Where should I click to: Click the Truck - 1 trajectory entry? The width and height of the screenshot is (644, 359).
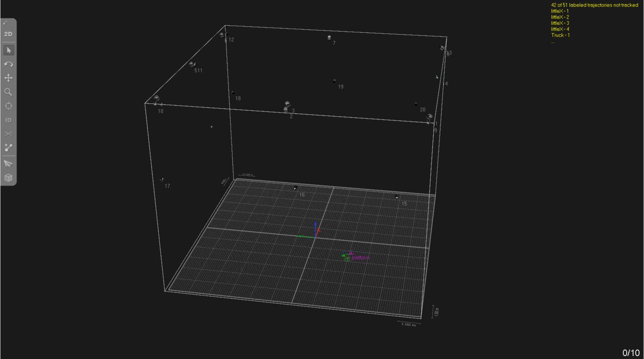coord(559,35)
